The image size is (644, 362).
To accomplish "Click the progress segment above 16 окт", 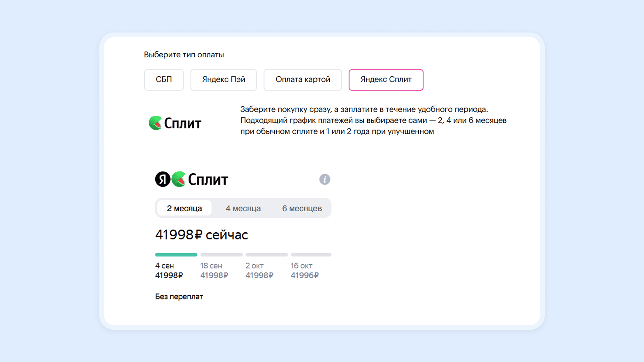I will [311, 255].
